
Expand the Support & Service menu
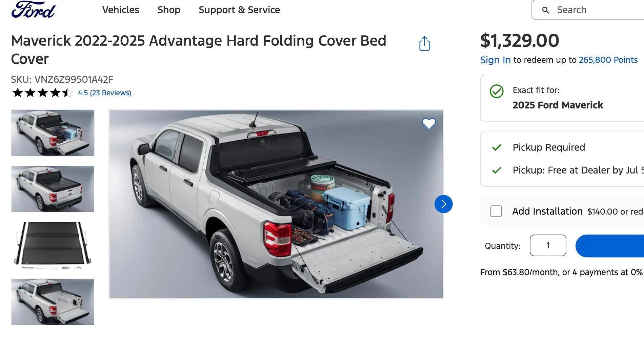pos(239,10)
